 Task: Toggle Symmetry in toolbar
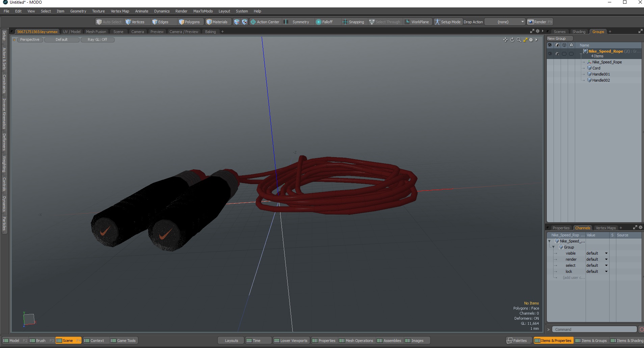pyautogui.click(x=297, y=22)
